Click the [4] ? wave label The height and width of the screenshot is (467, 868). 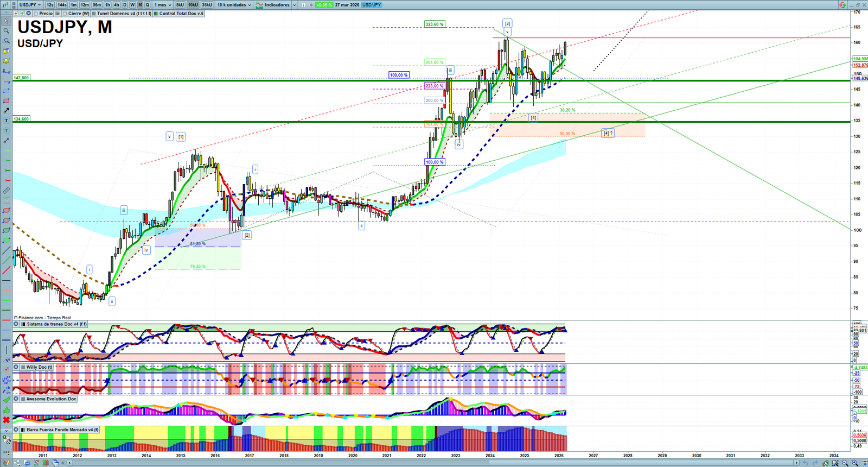(608, 133)
